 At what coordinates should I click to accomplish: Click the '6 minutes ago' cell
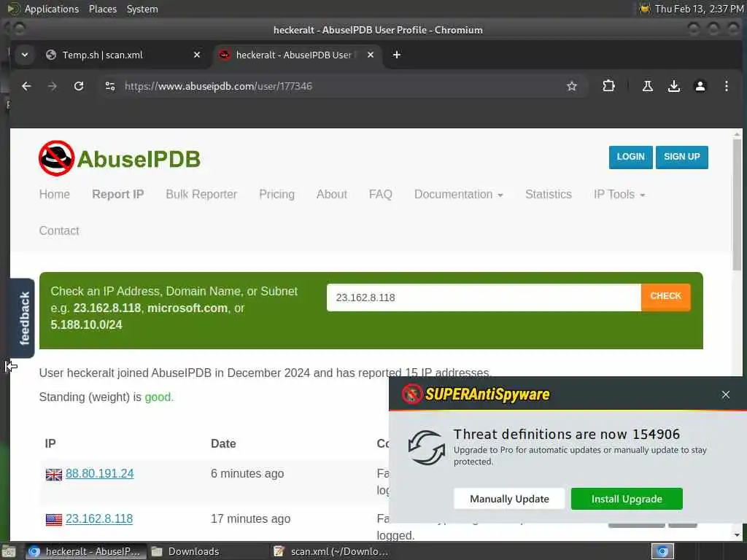[x=247, y=473]
